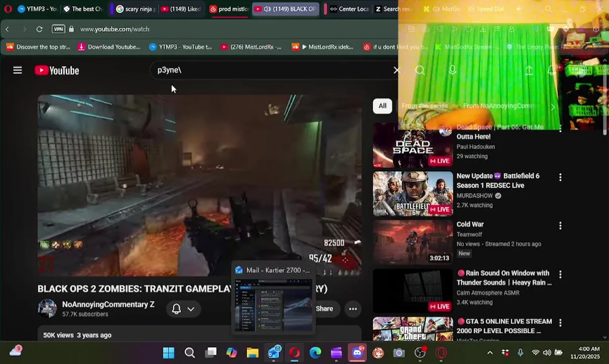Click Share button under the video

point(324,308)
